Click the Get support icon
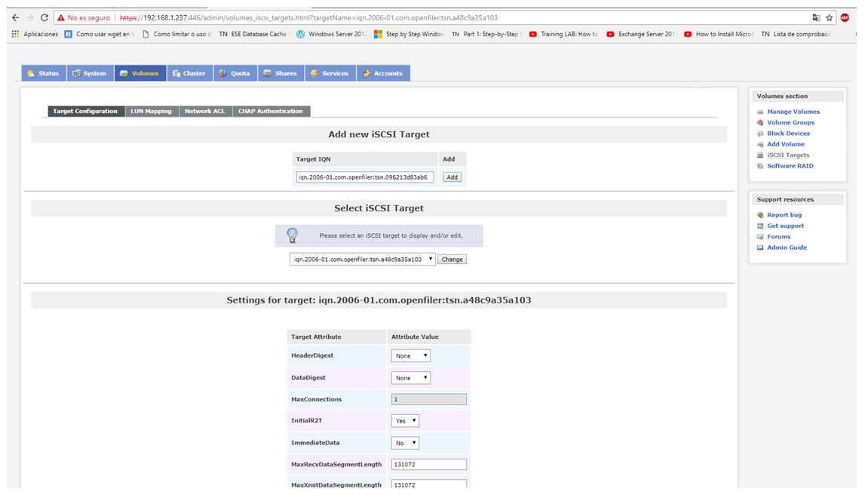This screenshot has height=504, width=868. pos(760,226)
